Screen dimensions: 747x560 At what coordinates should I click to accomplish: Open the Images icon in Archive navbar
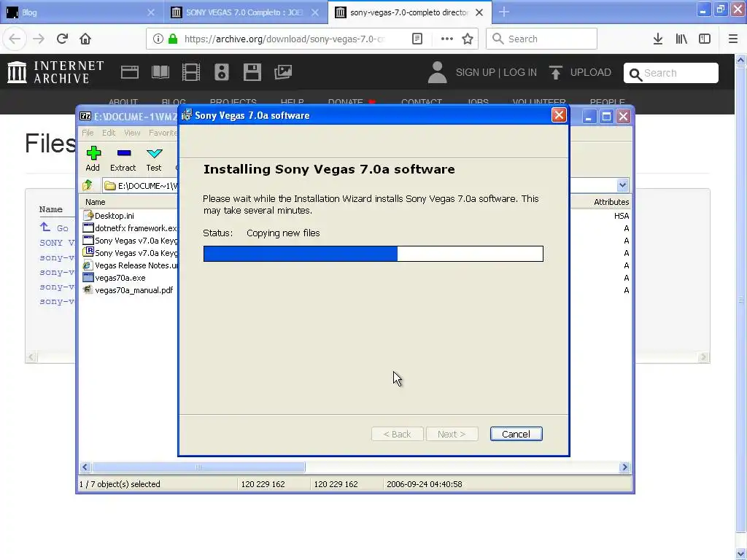(283, 72)
